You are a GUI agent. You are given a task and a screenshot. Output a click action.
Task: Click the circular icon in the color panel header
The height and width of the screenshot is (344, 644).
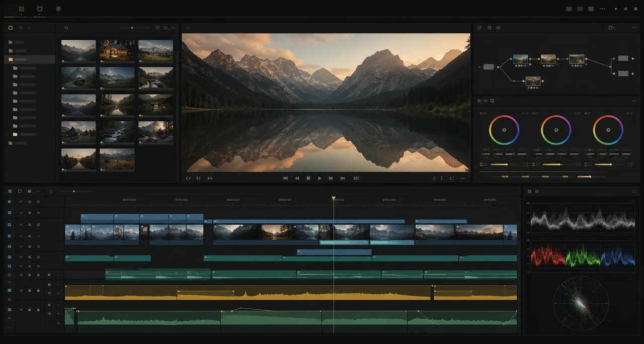492,101
